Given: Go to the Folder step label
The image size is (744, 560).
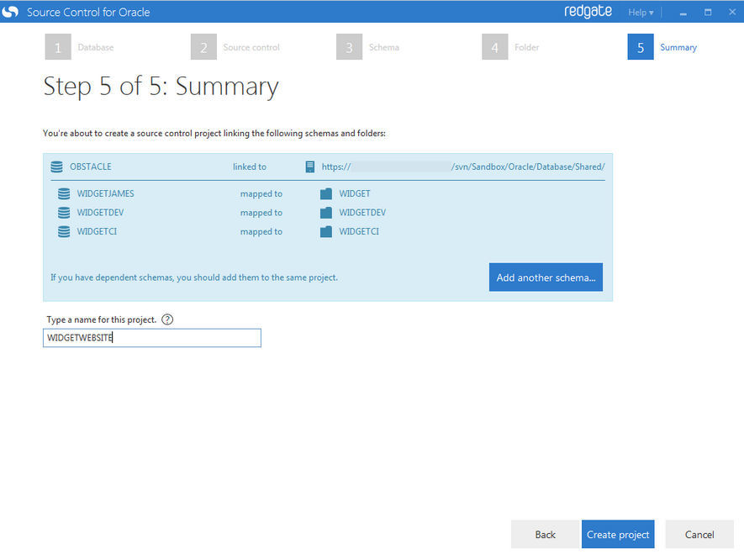Looking at the screenshot, I should (x=526, y=47).
